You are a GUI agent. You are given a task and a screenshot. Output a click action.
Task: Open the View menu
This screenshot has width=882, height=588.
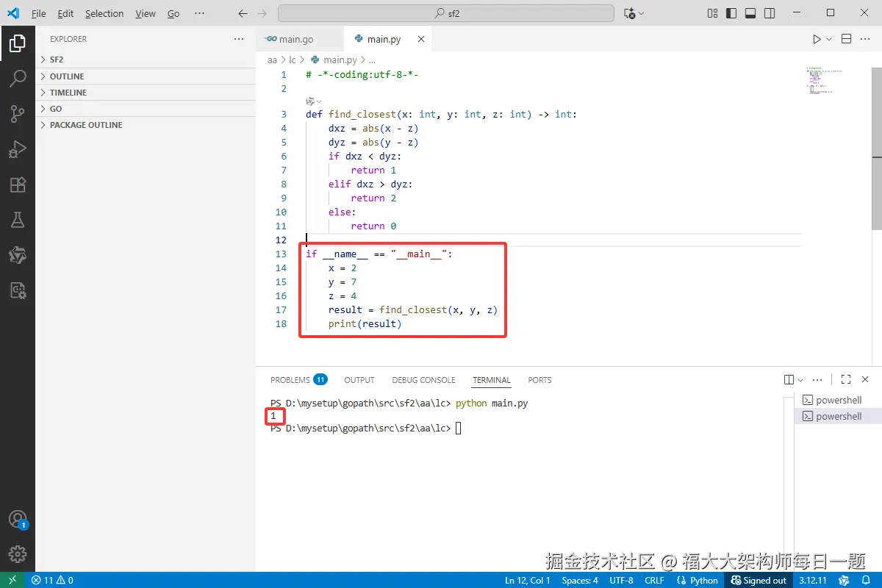tap(146, 13)
